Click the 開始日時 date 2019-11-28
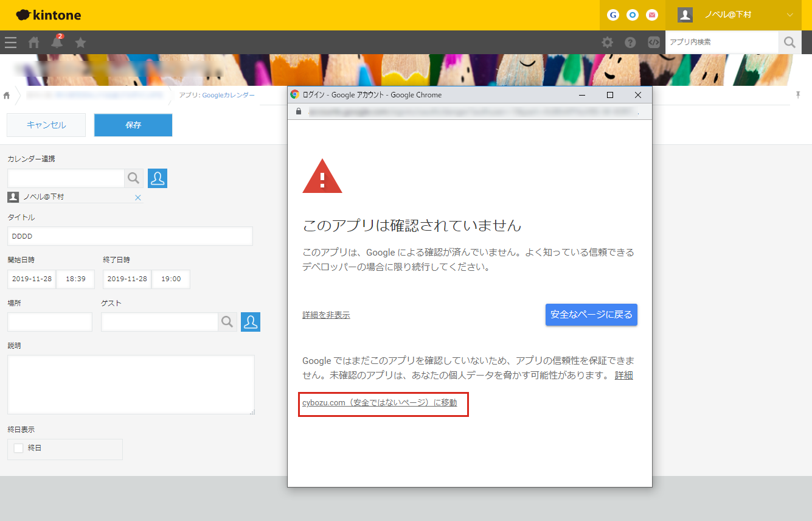This screenshot has height=521, width=812. 32,279
